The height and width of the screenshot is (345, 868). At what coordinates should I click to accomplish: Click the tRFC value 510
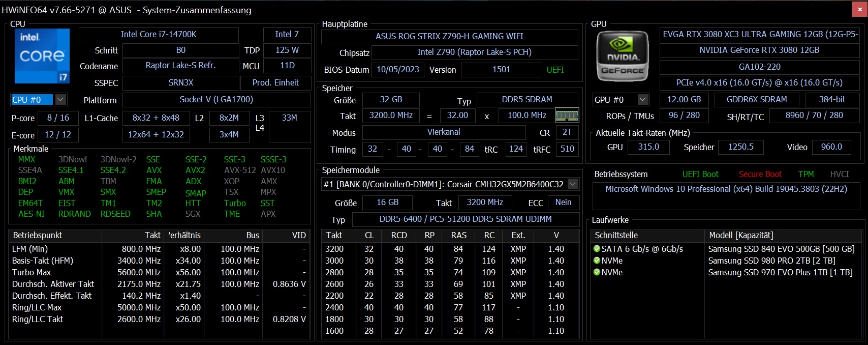[x=567, y=149]
